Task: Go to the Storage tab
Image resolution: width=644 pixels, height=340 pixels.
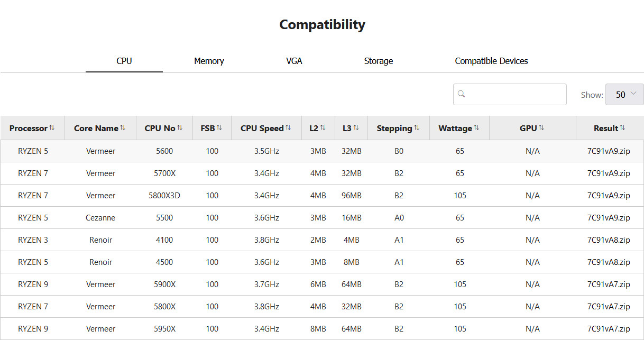Action: (379, 61)
